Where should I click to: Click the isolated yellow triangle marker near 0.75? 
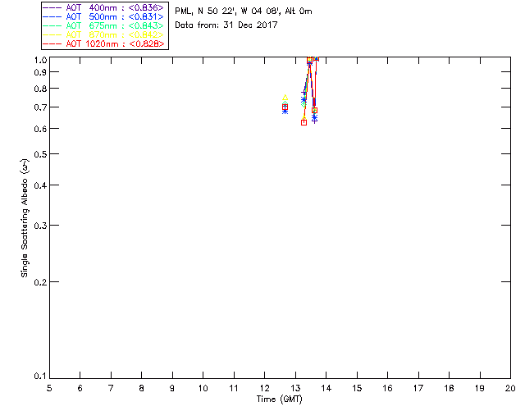pyautogui.click(x=285, y=98)
